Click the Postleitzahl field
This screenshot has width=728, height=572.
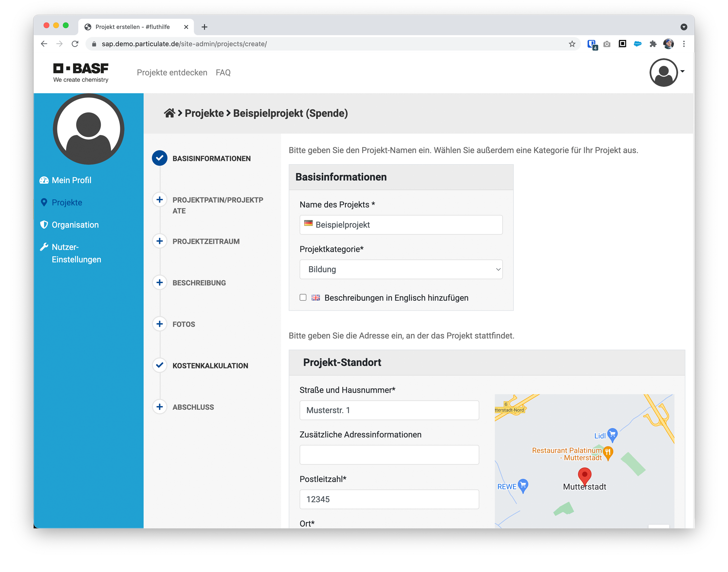click(389, 499)
